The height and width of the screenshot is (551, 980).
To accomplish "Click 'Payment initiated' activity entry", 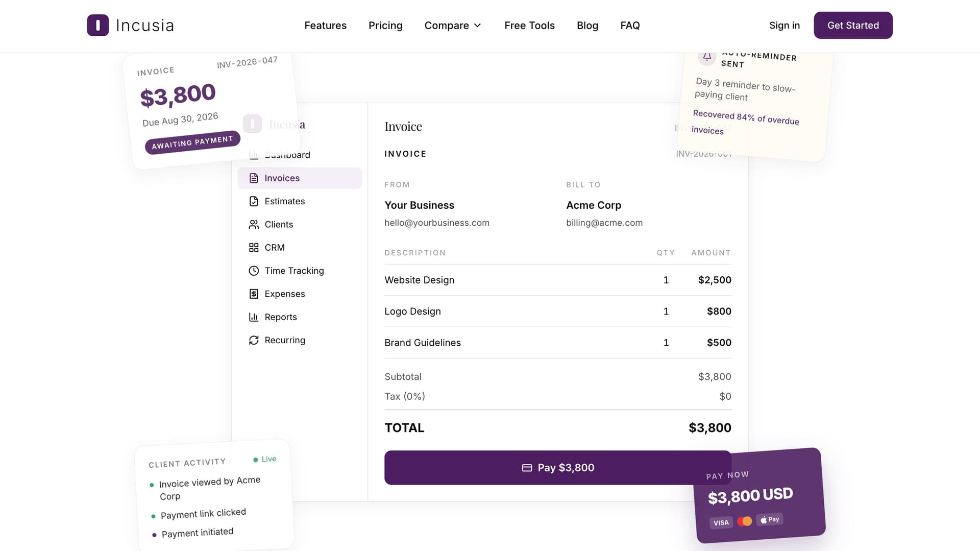I will click(x=198, y=533).
